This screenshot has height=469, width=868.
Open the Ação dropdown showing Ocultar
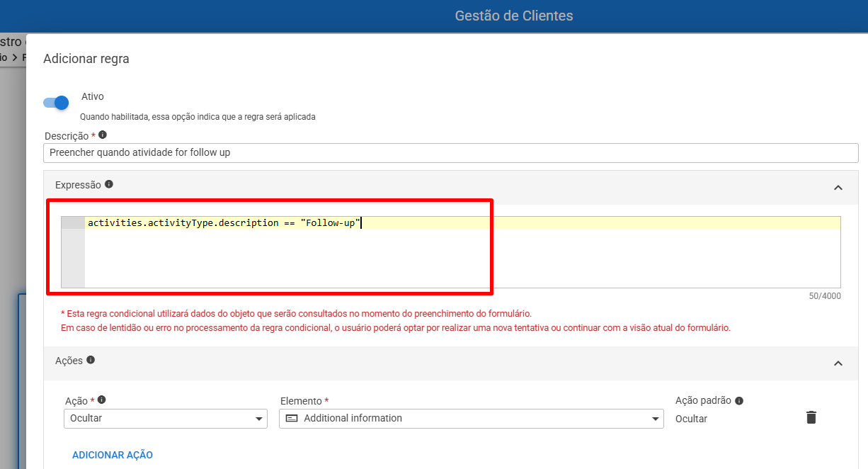tap(166, 419)
